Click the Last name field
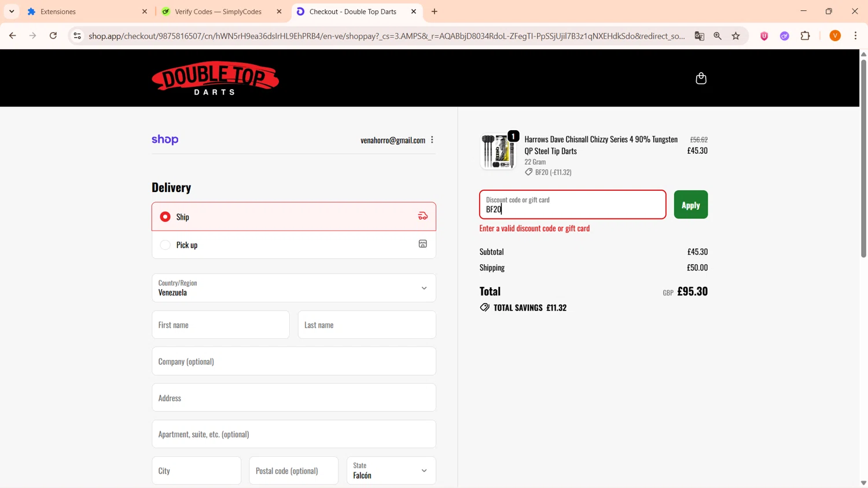This screenshot has width=868, height=488. 367,325
